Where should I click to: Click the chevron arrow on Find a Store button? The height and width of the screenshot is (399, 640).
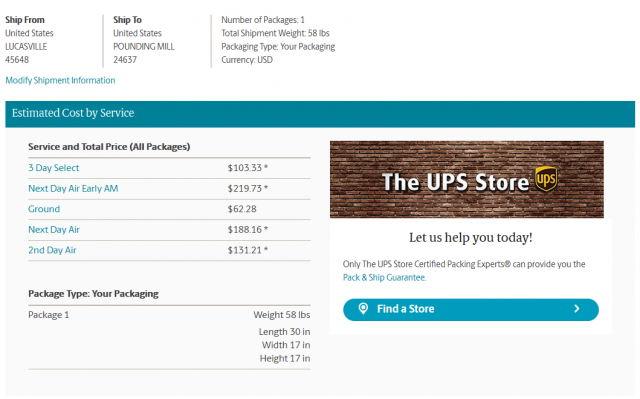577,309
